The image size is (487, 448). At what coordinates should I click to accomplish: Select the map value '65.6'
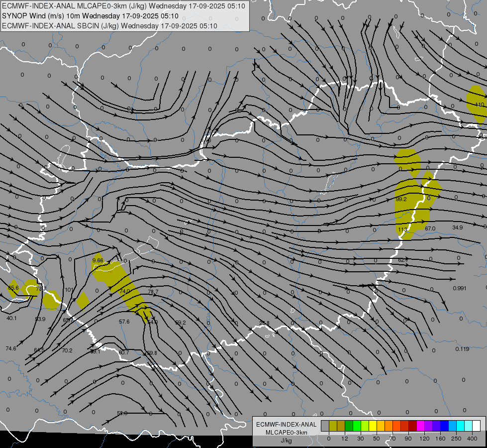click(x=13, y=288)
